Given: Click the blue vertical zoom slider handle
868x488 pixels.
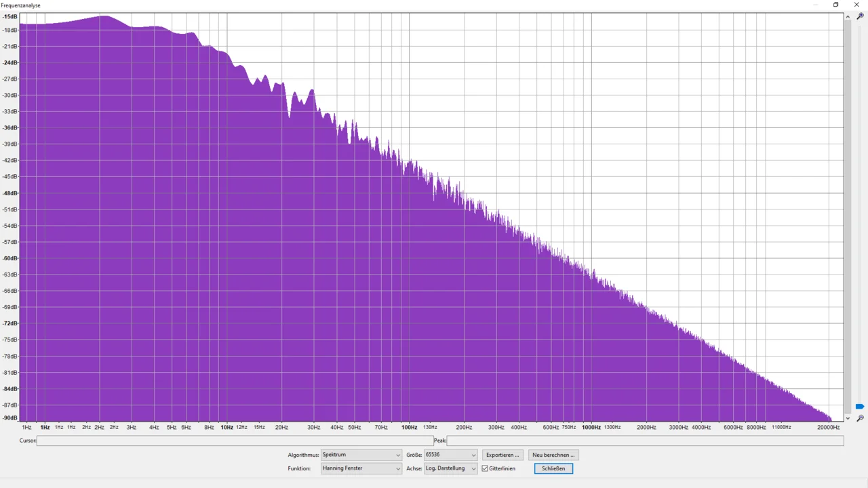Looking at the screenshot, I should 860,407.
